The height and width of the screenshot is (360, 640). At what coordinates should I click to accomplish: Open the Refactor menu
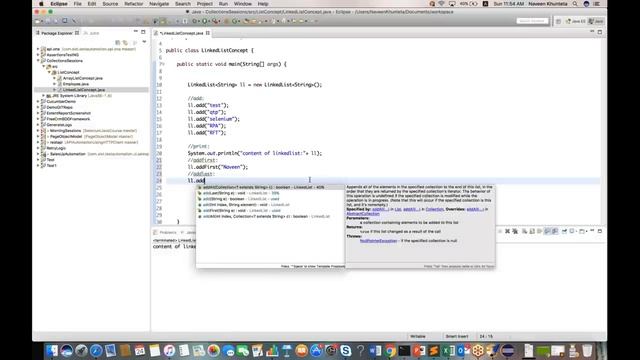coord(133,4)
